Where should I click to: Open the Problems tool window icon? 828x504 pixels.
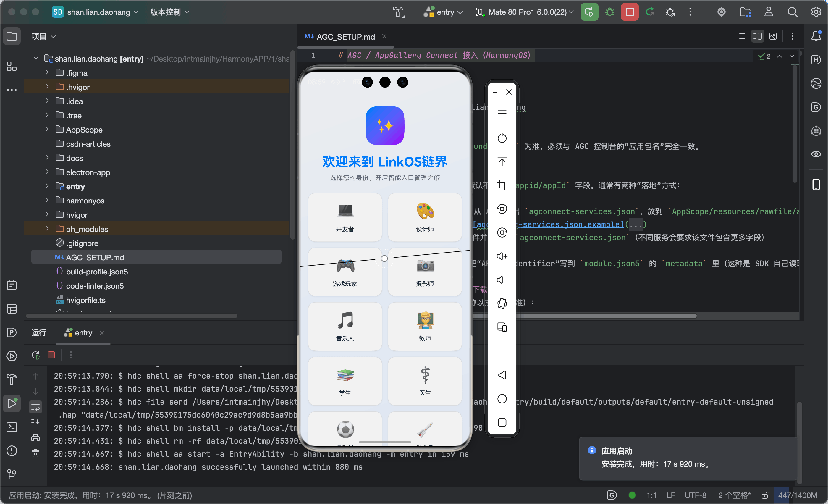tap(12, 450)
